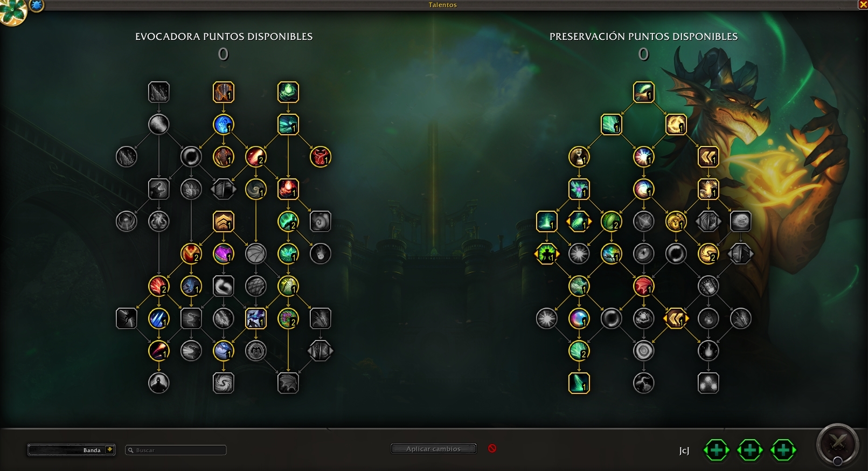Click the small blue round icon beside portrait

coord(37,5)
